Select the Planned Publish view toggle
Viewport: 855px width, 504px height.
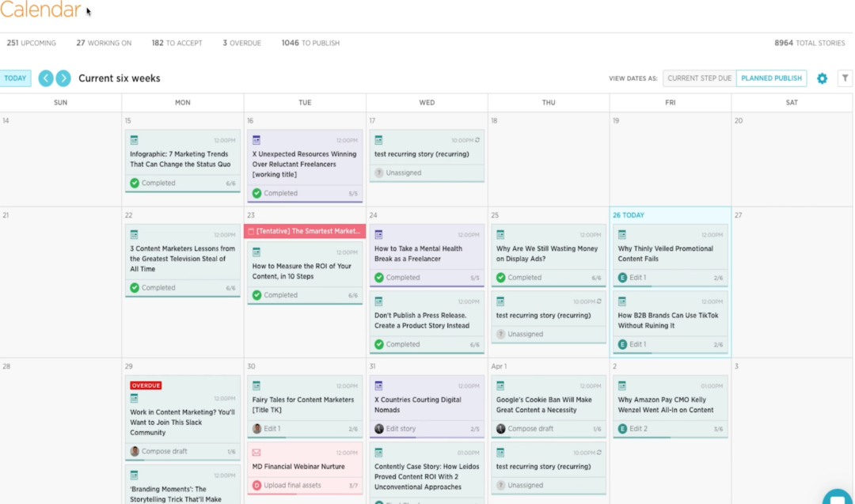tap(771, 78)
